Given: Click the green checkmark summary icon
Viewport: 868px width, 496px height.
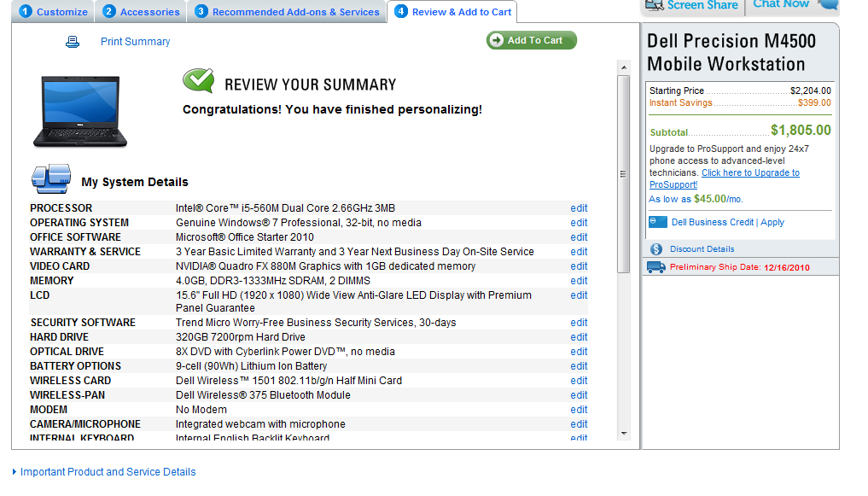Looking at the screenshot, I should point(198,81).
